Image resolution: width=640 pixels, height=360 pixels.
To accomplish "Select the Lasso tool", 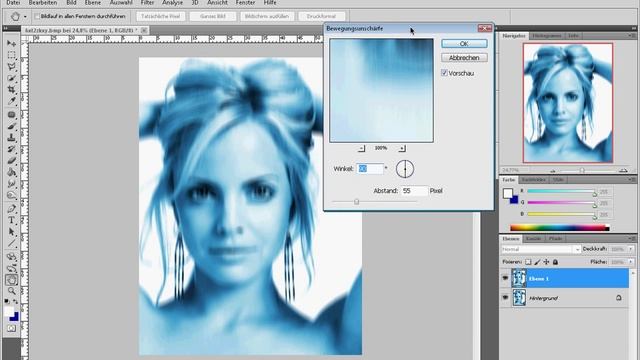I will click(11, 67).
